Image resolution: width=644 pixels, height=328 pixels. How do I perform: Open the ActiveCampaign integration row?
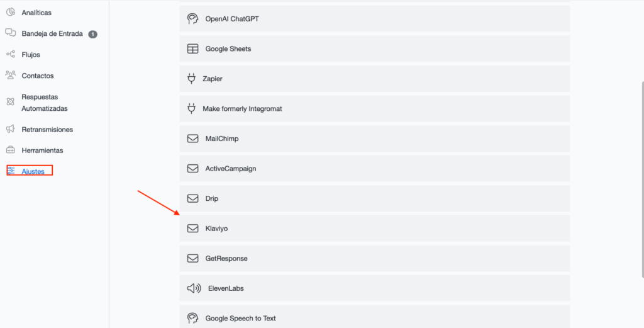tap(374, 169)
